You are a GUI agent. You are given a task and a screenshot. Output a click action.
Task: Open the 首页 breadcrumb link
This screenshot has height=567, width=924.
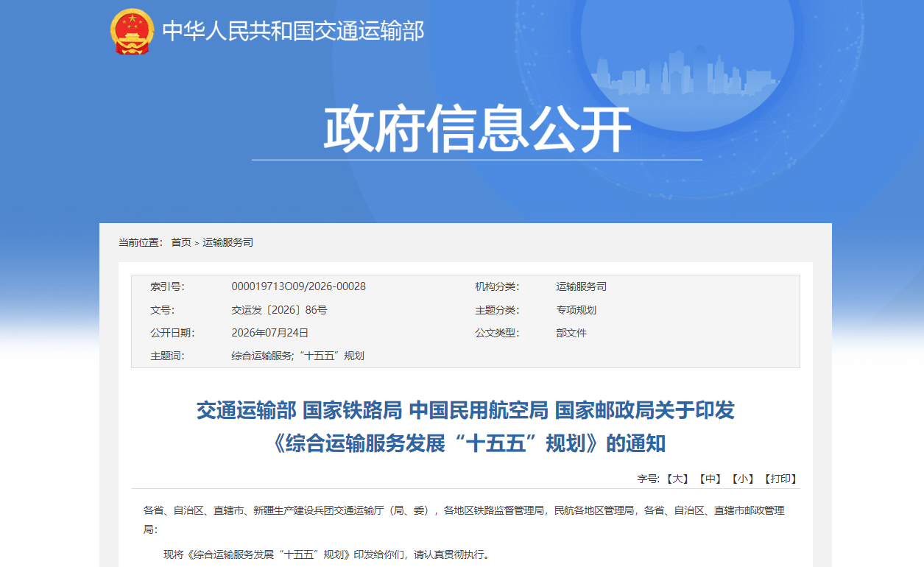point(181,242)
